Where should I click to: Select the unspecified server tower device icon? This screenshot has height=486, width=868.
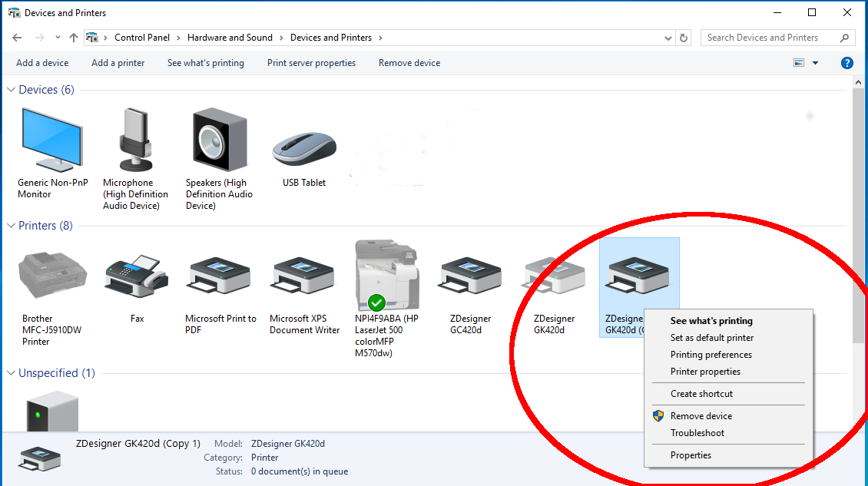tap(52, 411)
